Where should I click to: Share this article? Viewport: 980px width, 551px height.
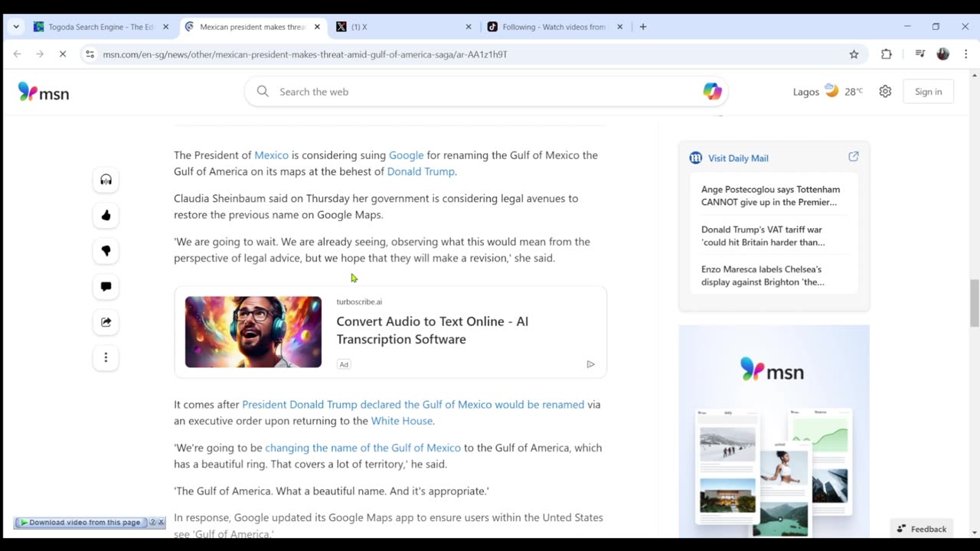point(106,322)
